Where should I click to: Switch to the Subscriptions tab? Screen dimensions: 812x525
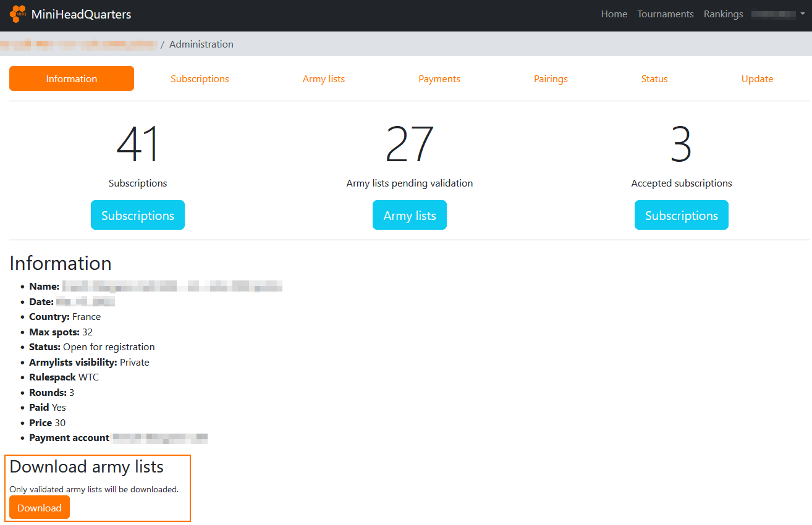[x=200, y=79]
